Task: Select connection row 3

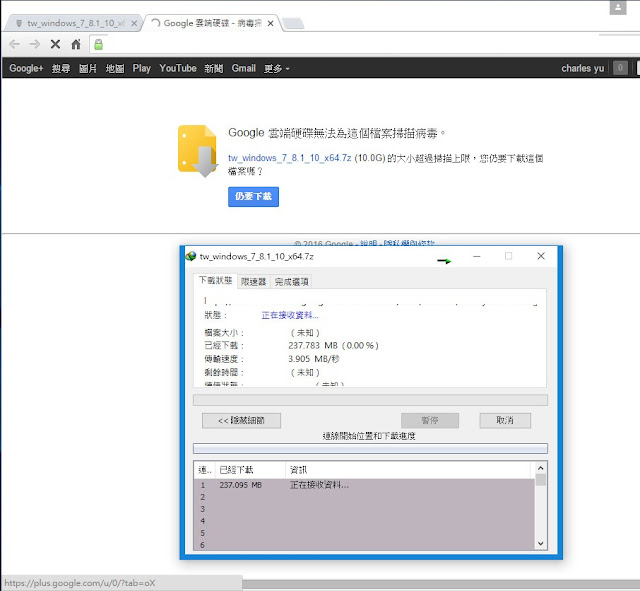Action: [364, 509]
